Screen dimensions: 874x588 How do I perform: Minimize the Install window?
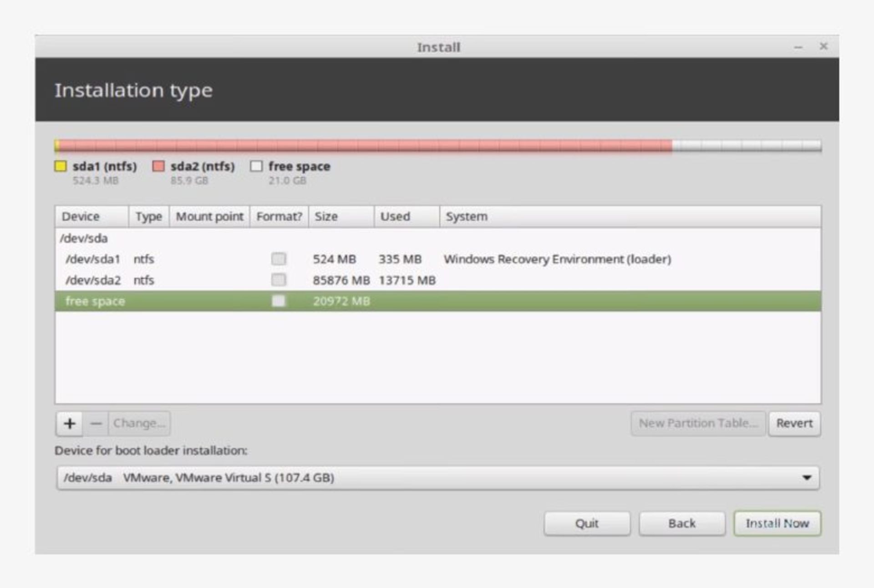point(798,47)
